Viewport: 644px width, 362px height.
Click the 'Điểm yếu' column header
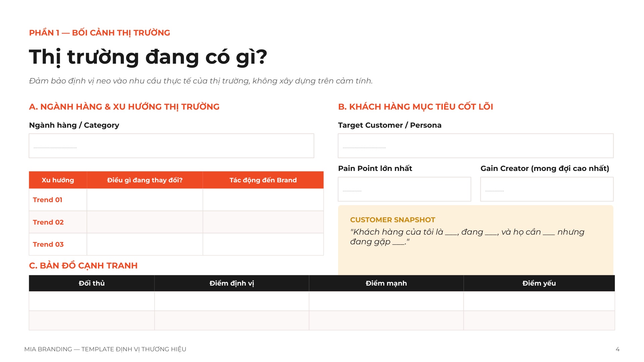(539, 283)
